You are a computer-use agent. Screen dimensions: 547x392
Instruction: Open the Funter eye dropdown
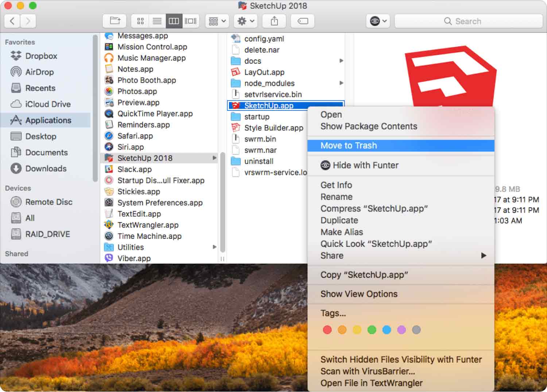coord(378,21)
